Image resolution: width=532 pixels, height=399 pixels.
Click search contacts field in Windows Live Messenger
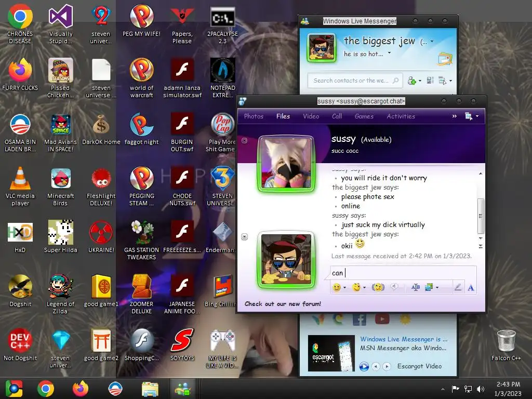tap(355, 81)
